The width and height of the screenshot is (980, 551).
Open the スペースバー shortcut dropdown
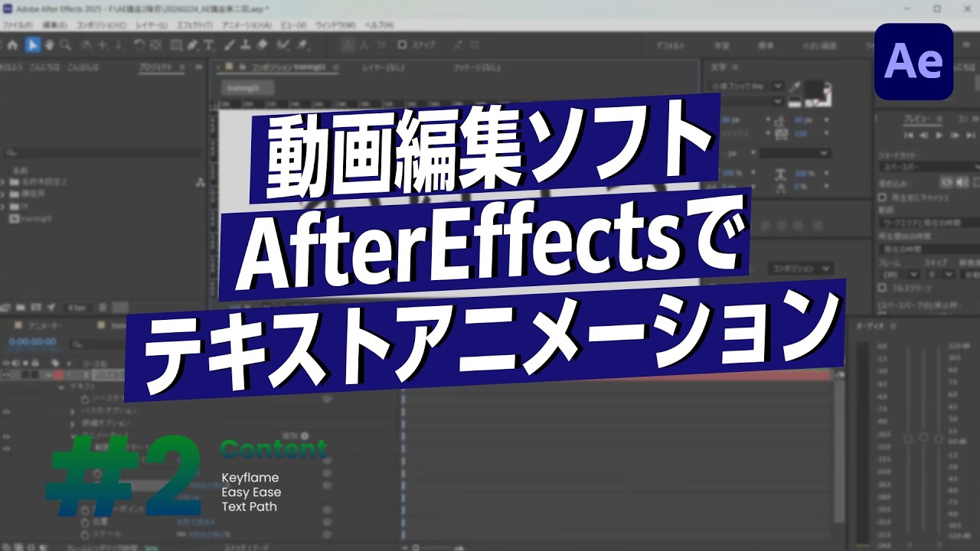point(929,165)
